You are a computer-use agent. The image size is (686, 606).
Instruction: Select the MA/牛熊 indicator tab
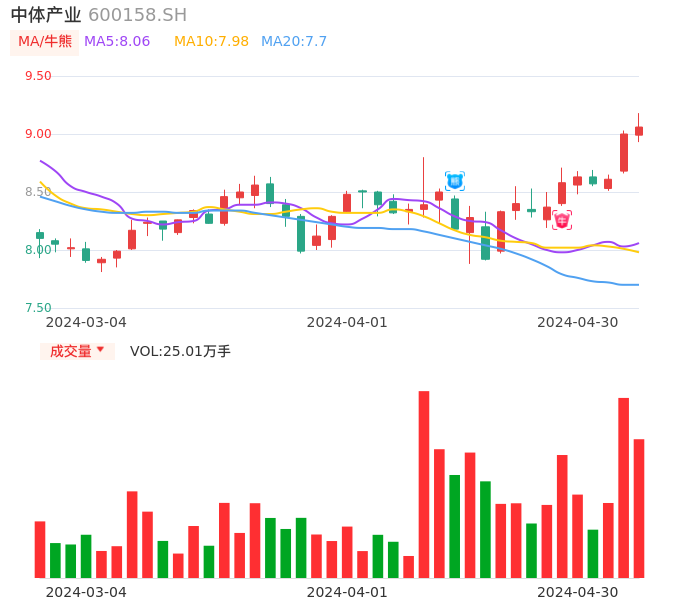pos(45,42)
